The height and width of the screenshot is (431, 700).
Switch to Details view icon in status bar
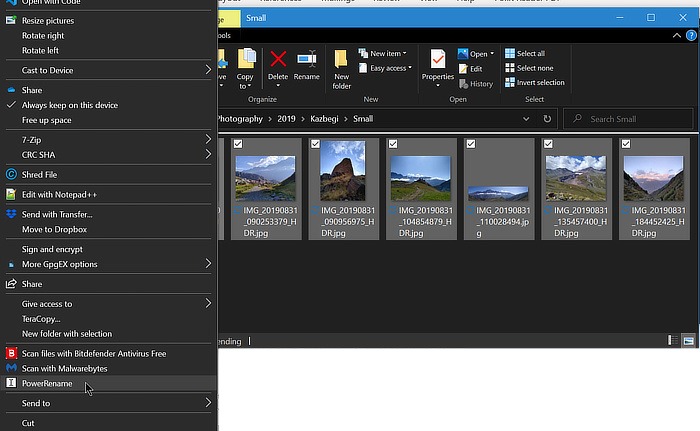pos(672,340)
